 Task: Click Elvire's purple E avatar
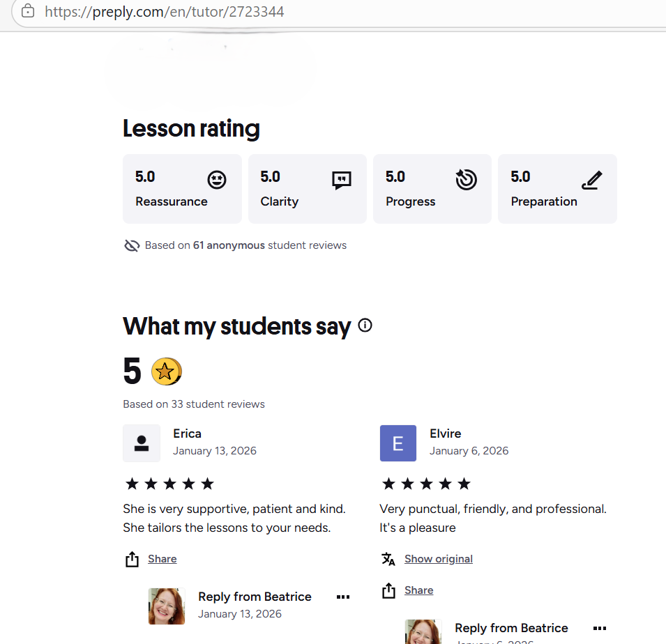[x=398, y=443]
